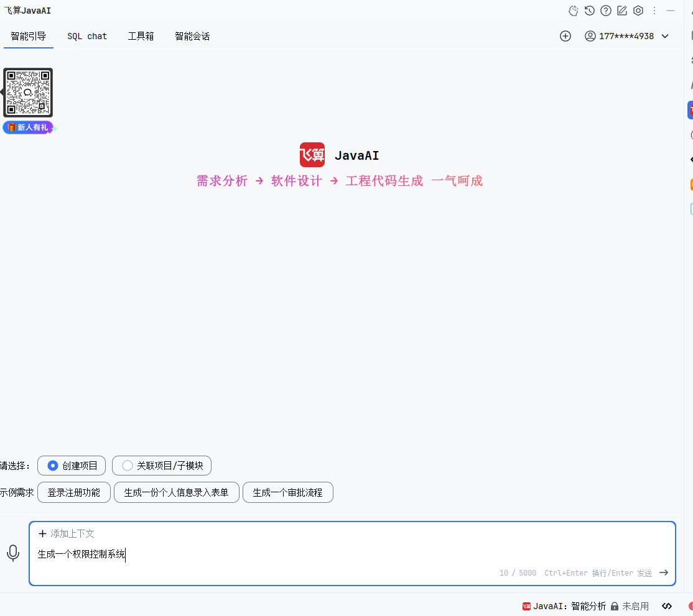Click the lock 未启用 status indicator
Image resolution: width=693 pixels, height=616 pixels.
tap(630, 606)
